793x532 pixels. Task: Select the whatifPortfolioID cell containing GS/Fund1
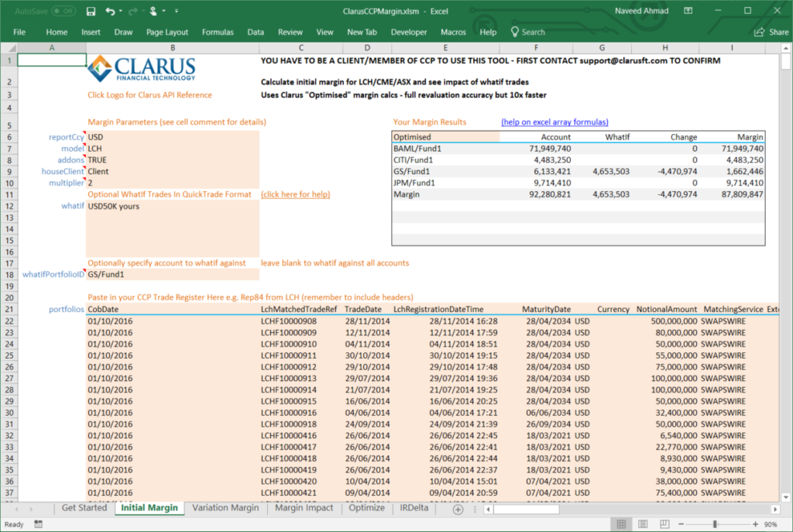[173, 275]
